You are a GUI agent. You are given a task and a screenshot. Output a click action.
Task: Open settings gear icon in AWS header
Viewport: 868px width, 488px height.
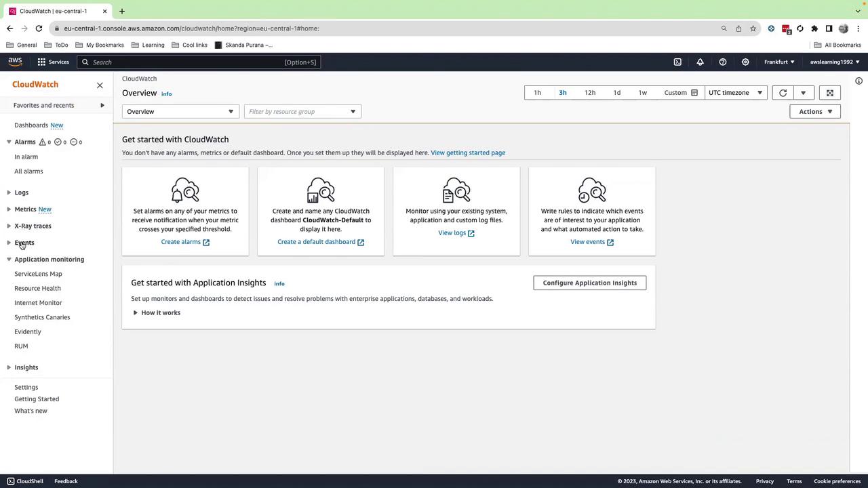(x=745, y=62)
